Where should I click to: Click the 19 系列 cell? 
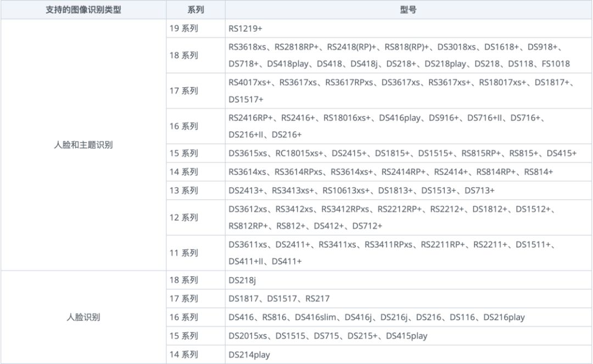pyautogui.click(x=183, y=29)
